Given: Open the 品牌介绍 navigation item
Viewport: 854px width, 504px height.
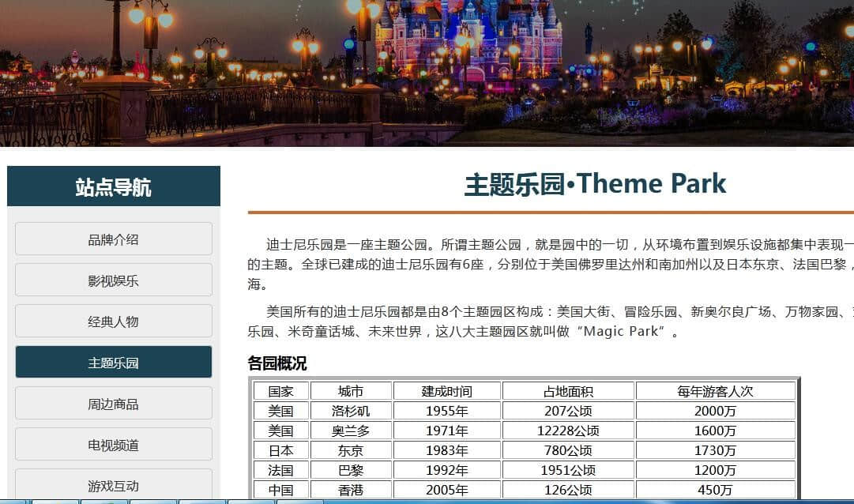Looking at the screenshot, I should pos(113,239).
